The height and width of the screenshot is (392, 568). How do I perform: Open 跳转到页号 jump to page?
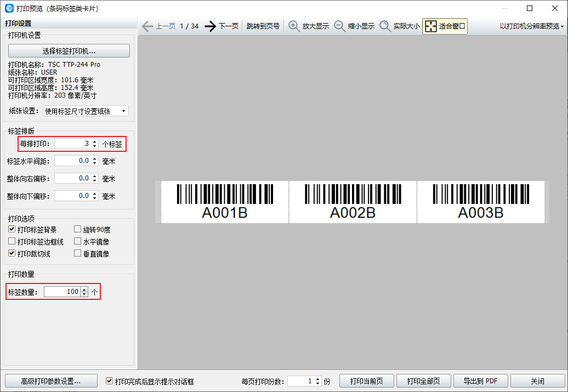tap(263, 26)
